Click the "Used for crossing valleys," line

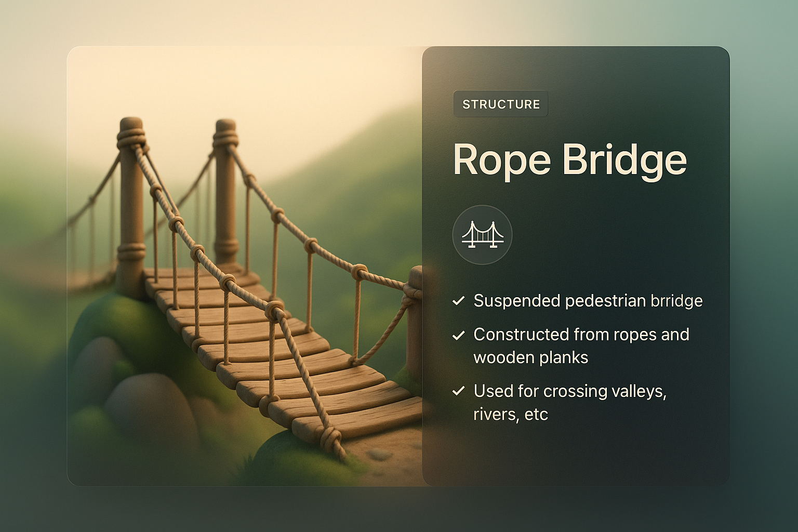click(x=569, y=391)
